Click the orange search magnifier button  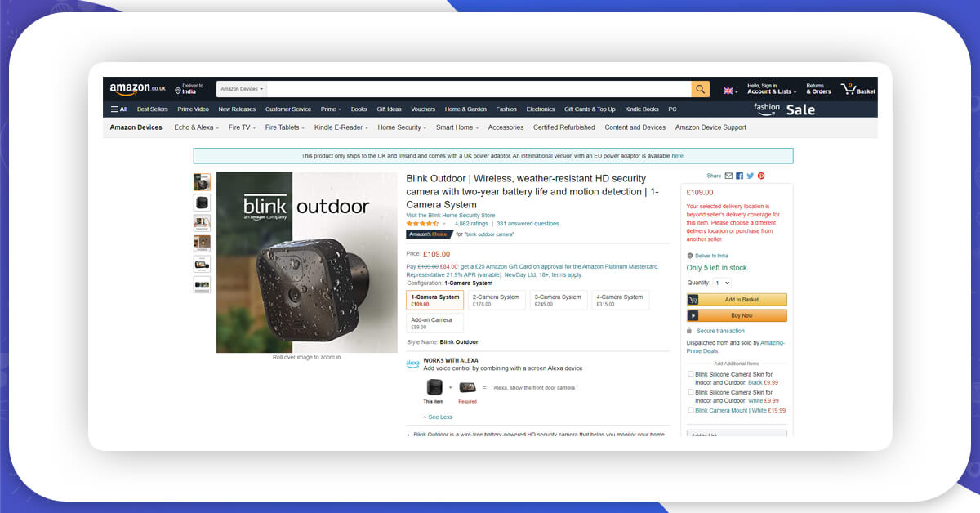(700, 89)
